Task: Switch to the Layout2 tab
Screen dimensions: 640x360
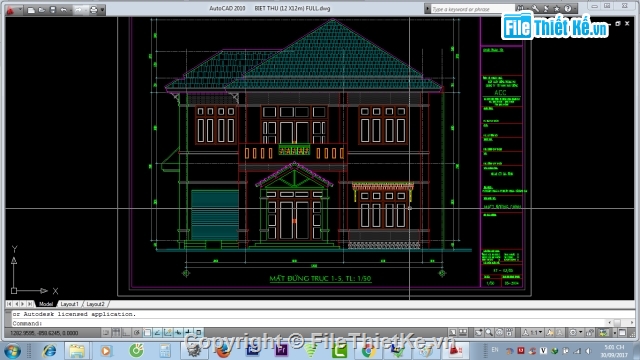Action: 96,304
